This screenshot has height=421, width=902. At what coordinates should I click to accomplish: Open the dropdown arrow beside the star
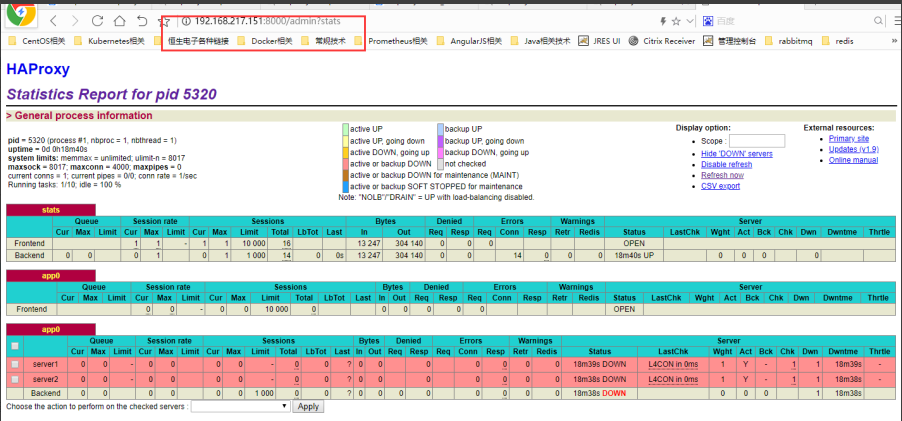[690, 21]
